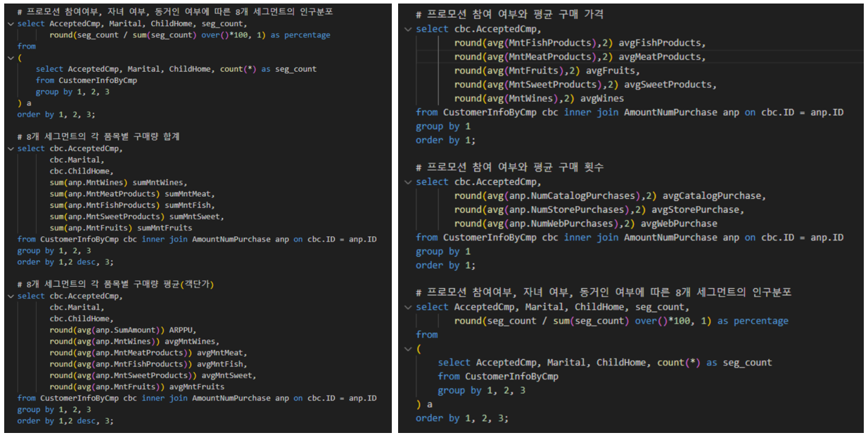
Task: Click the comment '# 프로모션 참여 여부와 평균 구매 가격'
Action: (510, 15)
